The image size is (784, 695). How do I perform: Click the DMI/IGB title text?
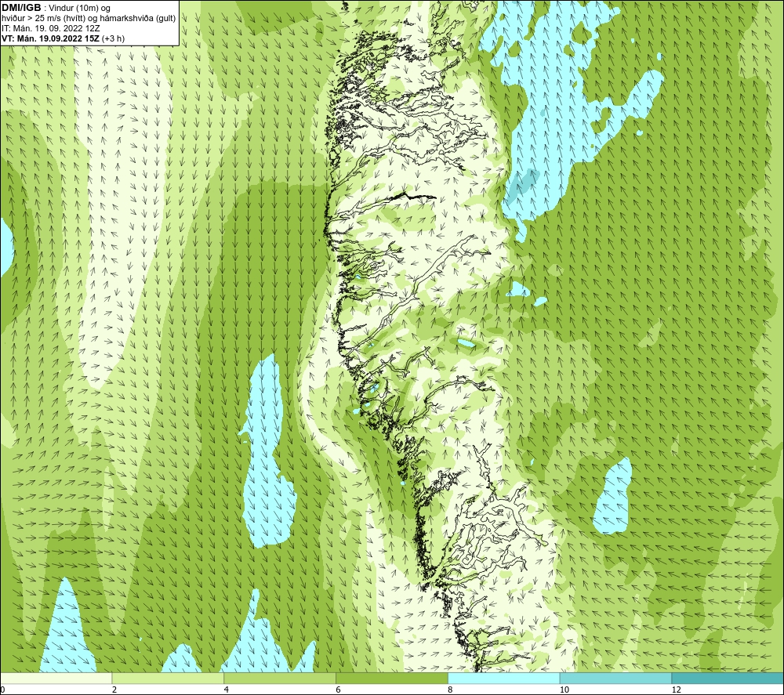[21, 8]
